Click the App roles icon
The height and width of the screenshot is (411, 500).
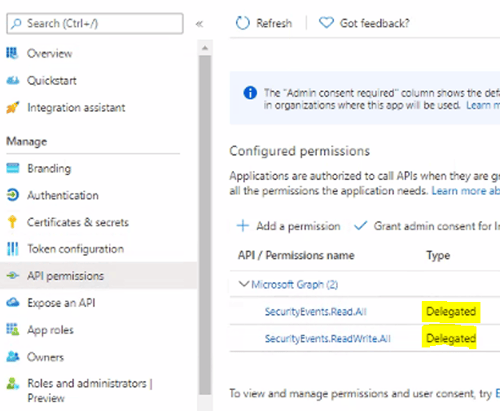coord(13,330)
